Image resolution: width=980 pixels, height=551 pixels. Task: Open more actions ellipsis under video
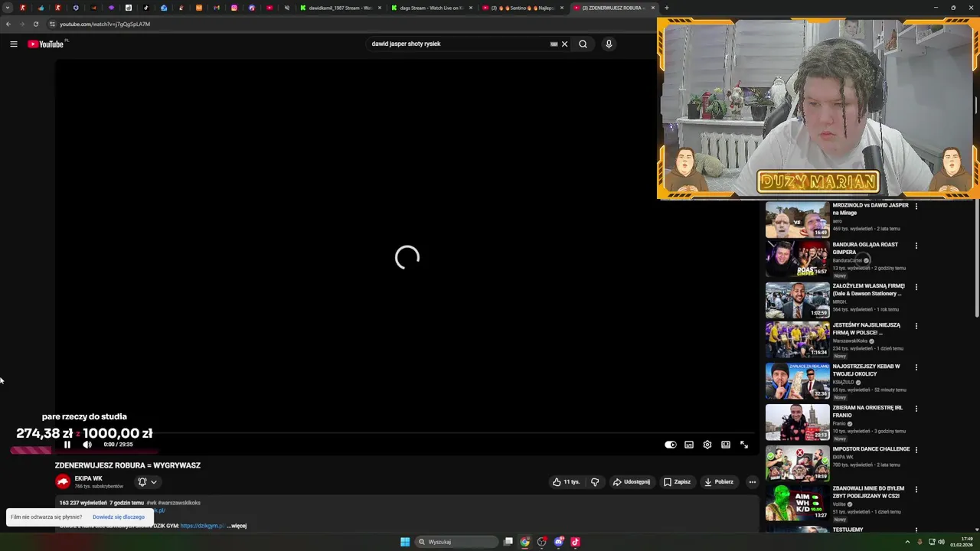click(753, 482)
